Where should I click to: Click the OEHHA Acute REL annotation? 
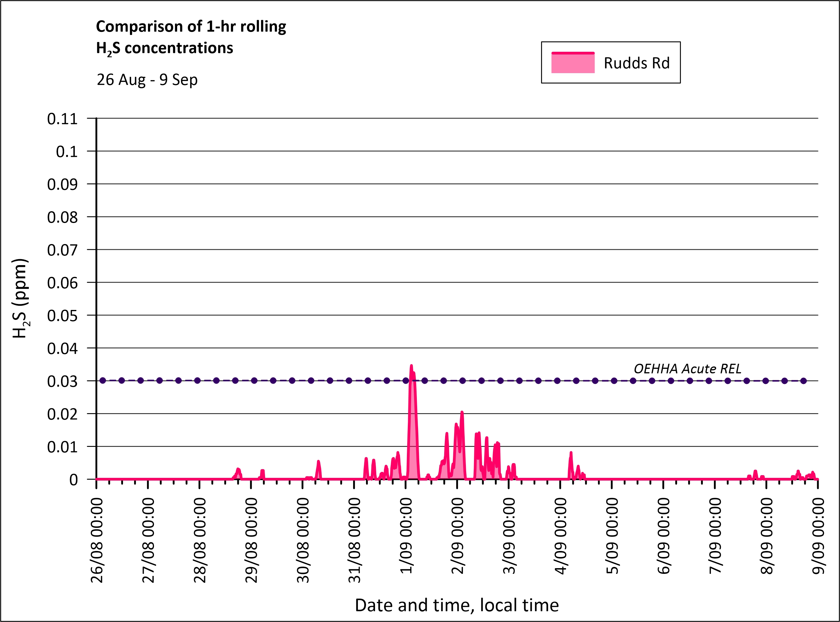[687, 369]
